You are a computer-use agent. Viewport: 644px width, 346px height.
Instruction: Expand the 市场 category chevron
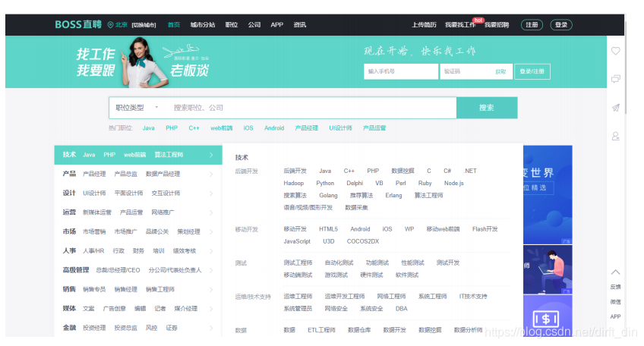click(211, 232)
